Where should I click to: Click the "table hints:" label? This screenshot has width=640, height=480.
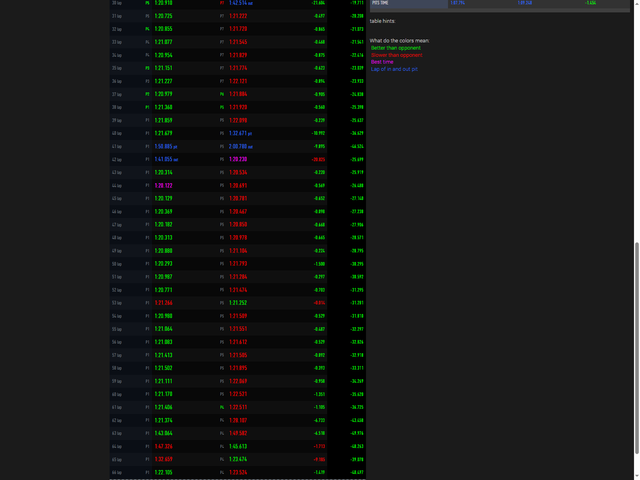tap(382, 21)
